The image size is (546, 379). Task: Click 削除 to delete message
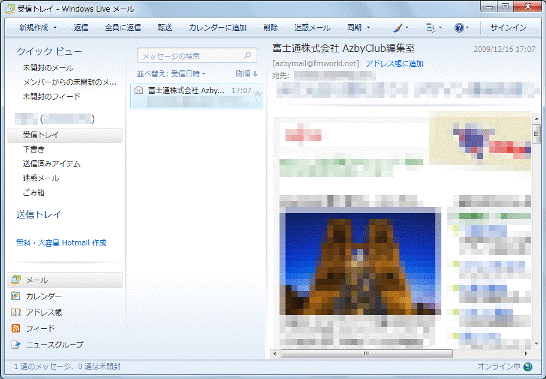[x=271, y=28]
